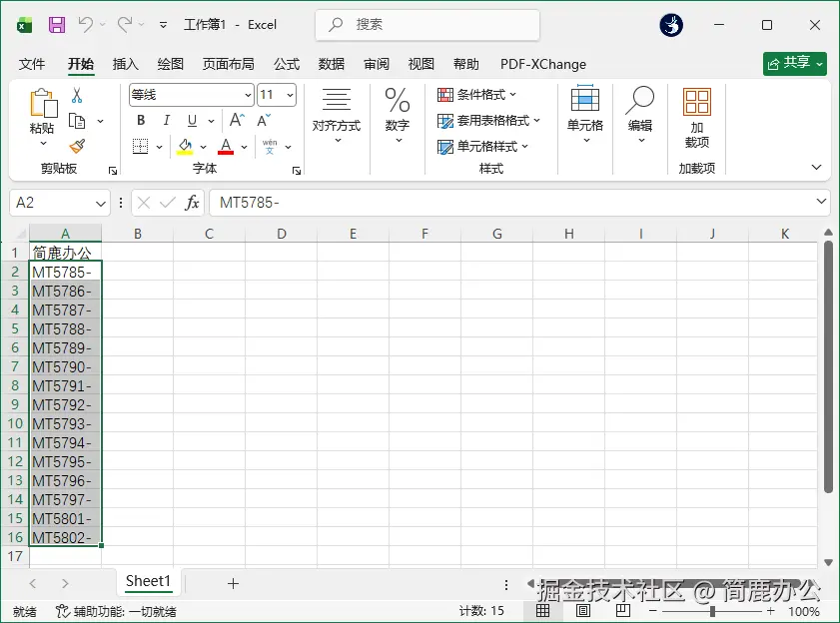Open Customize Quick Access Toolbar dropdown
Viewport: 840px width, 623px height.
tap(163, 25)
